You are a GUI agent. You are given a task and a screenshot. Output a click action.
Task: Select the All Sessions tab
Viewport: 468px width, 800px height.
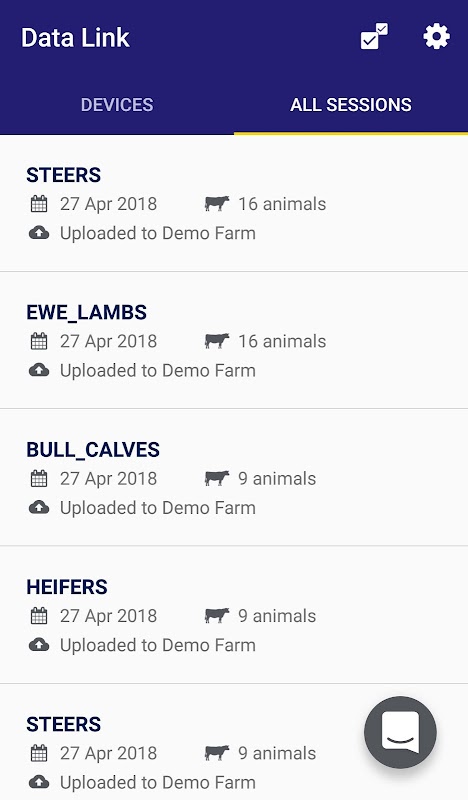click(x=351, y=105)
